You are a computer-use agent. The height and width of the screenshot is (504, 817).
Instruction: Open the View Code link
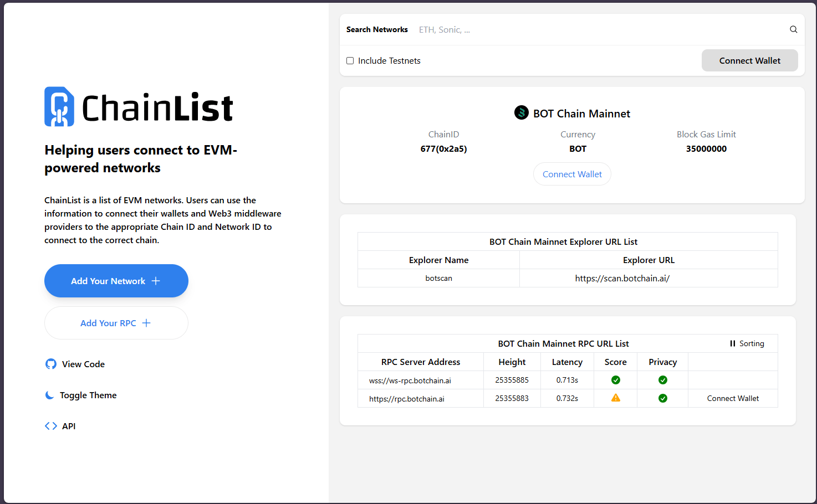(x=75, y=364)
